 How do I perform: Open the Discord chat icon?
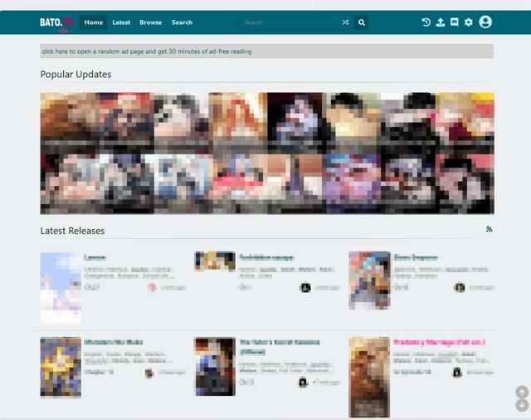(x=455, y=22)
